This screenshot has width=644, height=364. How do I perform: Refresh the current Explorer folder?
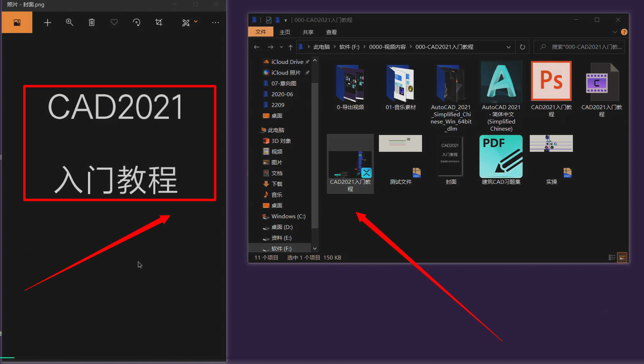(x=523, y=47)
